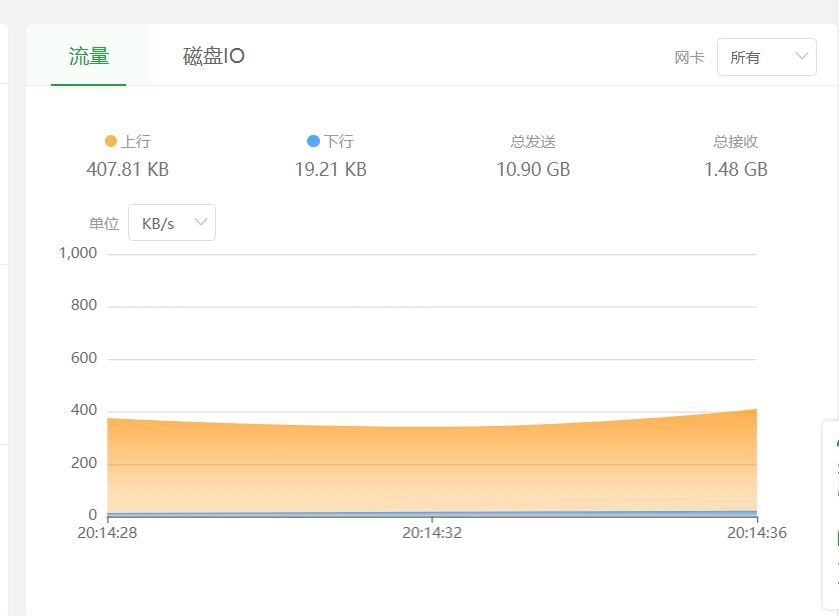The height and width of the screenshot is (616, 839).
Task: Click the 总接收 label
Action: [x=736, y=141]
